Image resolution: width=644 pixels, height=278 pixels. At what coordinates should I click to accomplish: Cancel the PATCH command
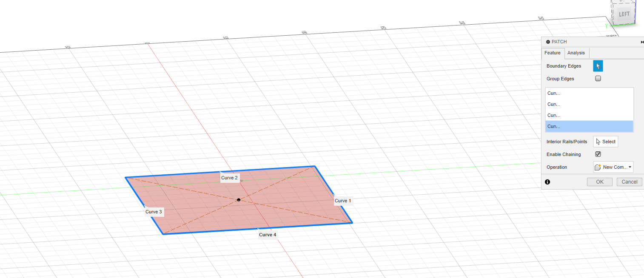pyautogui.click(x=630, y=182)
